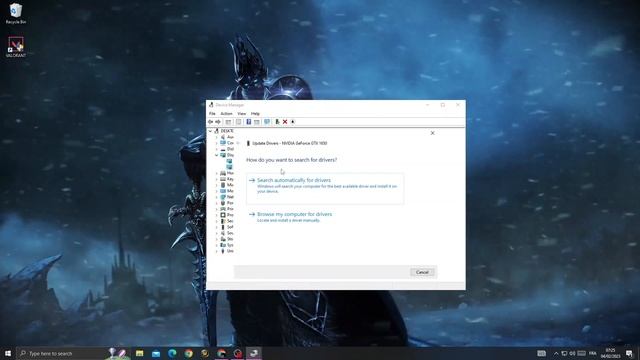Viewport: 640px width, 360px height.
Task: Toggle the show/hide console tree icon
Action: [228, 122]
